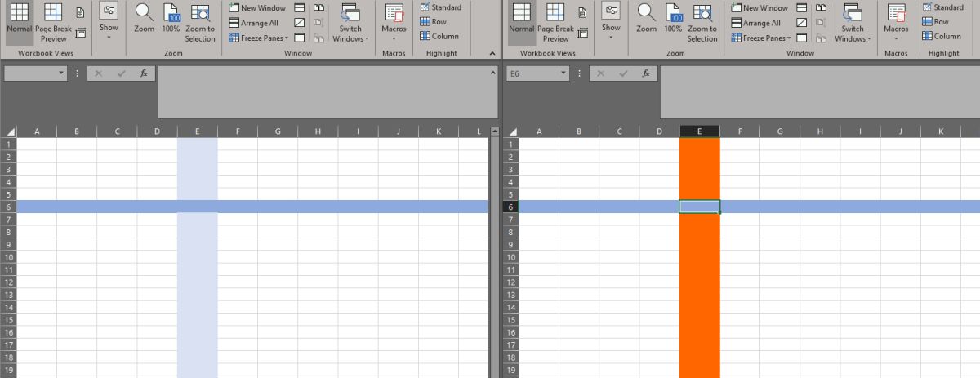Click the Enter checkmark in right formula bar
The image size is (980, 378).
tap(623, 73)
